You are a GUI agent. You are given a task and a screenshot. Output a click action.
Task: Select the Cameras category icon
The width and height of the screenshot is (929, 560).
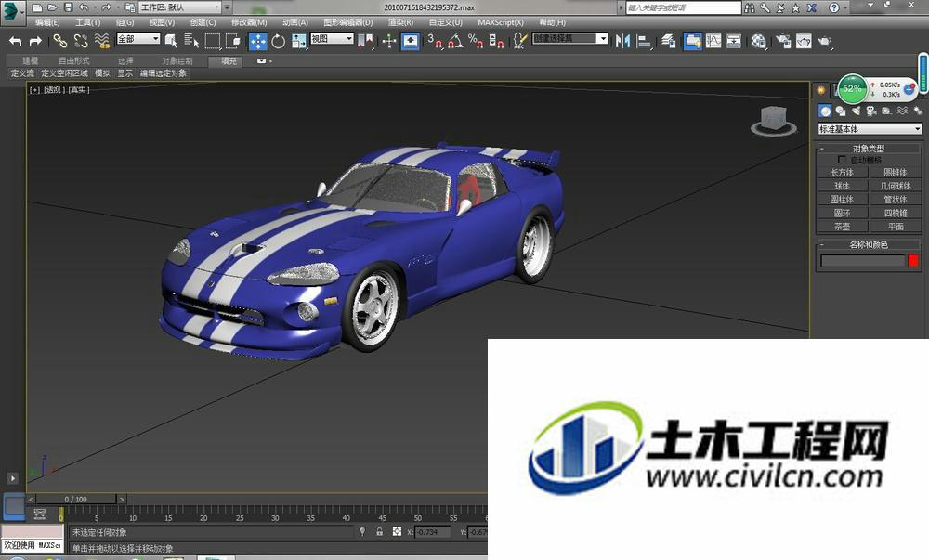(x=871, y=111)
